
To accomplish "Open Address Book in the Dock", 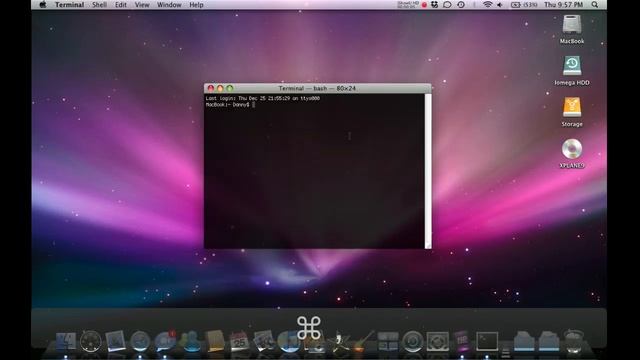I will (215, 341).
